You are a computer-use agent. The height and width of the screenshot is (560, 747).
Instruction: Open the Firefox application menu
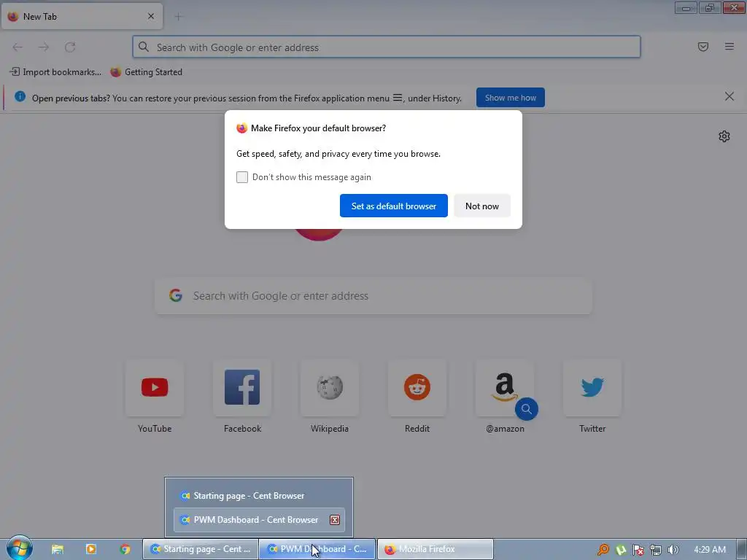click(729, 47)
